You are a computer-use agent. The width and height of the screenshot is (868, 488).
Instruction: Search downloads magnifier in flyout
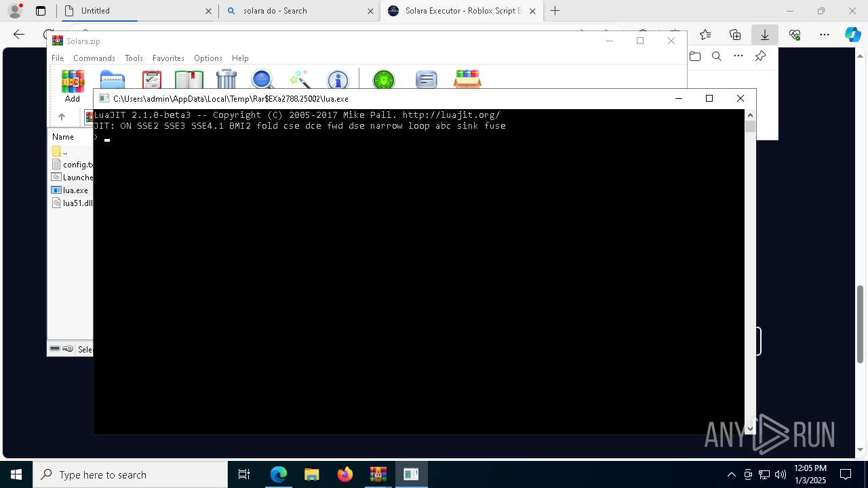click(x=717, y=56)
